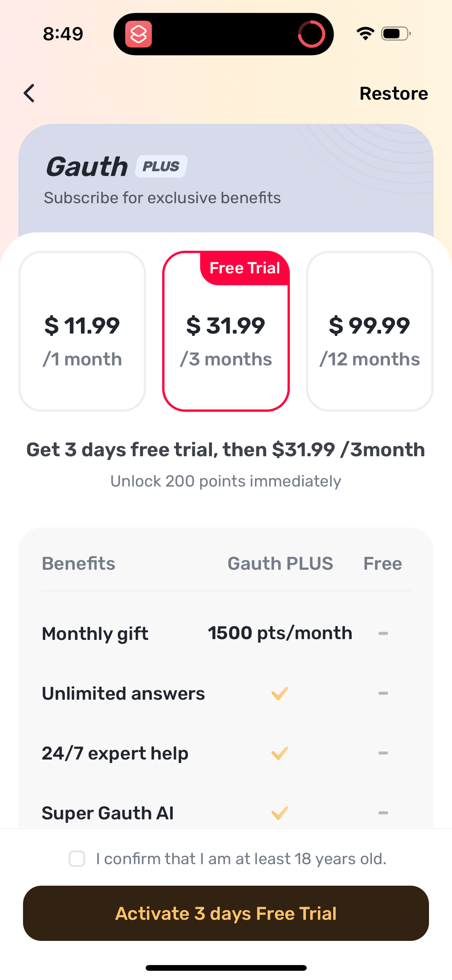Tap the 24/7 expert help checkmark

(280, 753)
